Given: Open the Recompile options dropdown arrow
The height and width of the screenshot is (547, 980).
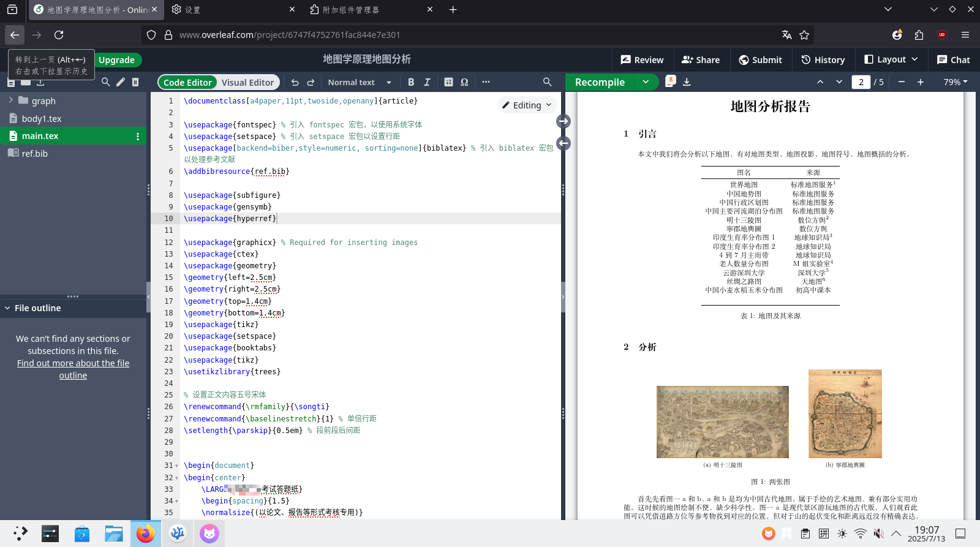Looking at the screenshot, I should 646,82.
